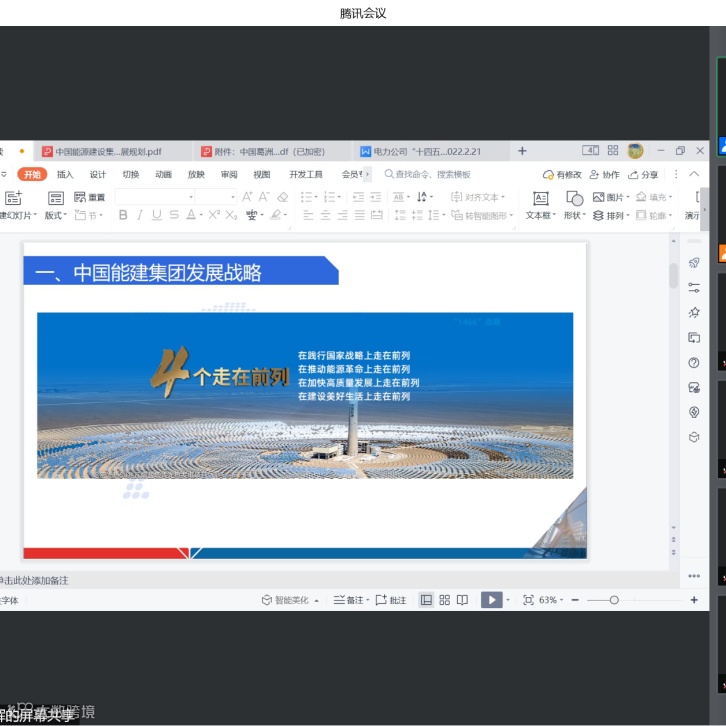Open the align text (对齐文本) dropdown
The width and height of the screenshot is (726, 726).
[x=478, y=197]
